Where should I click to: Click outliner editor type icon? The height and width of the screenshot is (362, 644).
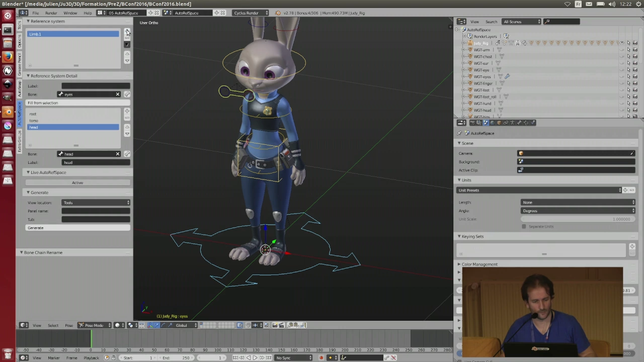coord(461,22)
